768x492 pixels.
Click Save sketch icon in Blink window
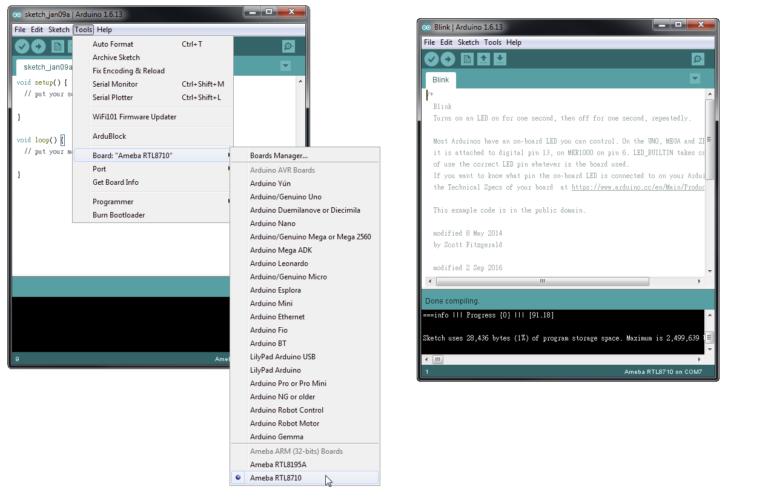click(x=500, y=59)
